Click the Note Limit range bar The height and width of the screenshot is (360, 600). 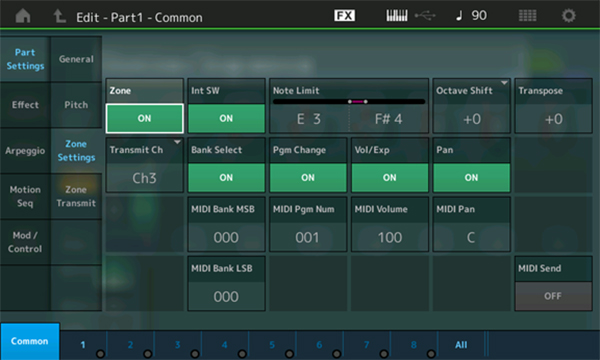click(x=349, y=101)
